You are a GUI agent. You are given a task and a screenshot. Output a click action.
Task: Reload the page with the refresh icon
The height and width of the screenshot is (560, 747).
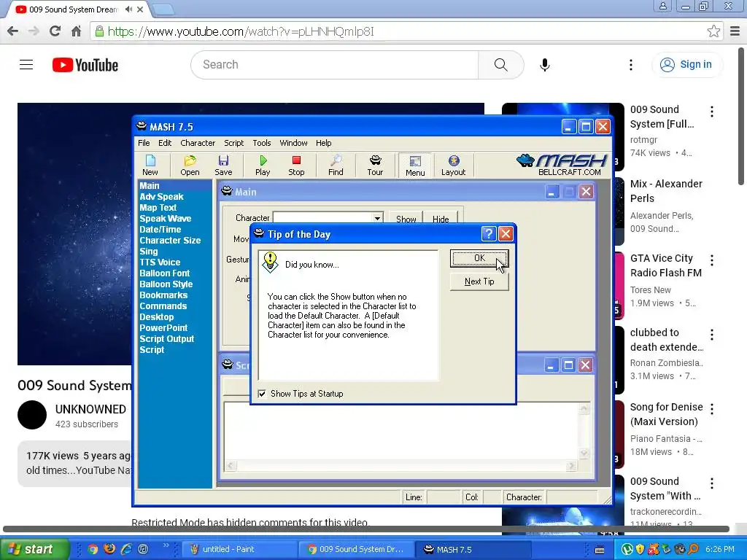coord(55,31)
